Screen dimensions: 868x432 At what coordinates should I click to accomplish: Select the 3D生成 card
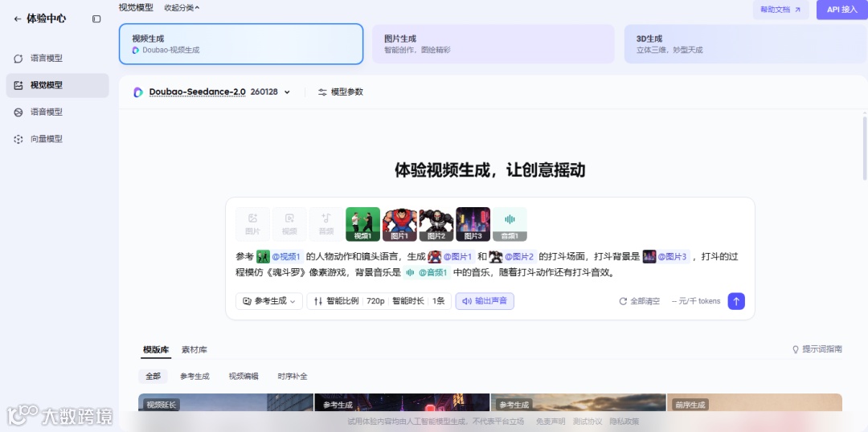click(x=746, y=43)
